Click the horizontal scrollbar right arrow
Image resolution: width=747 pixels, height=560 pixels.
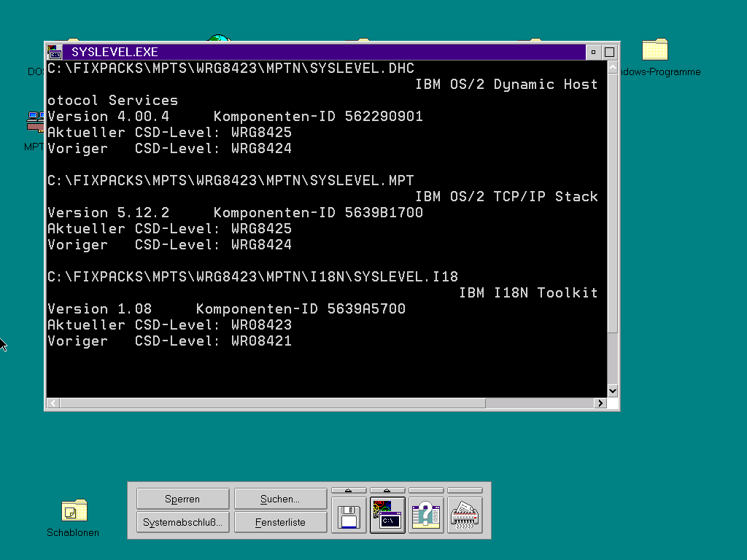pyautogui.click(x=600, y=403)
